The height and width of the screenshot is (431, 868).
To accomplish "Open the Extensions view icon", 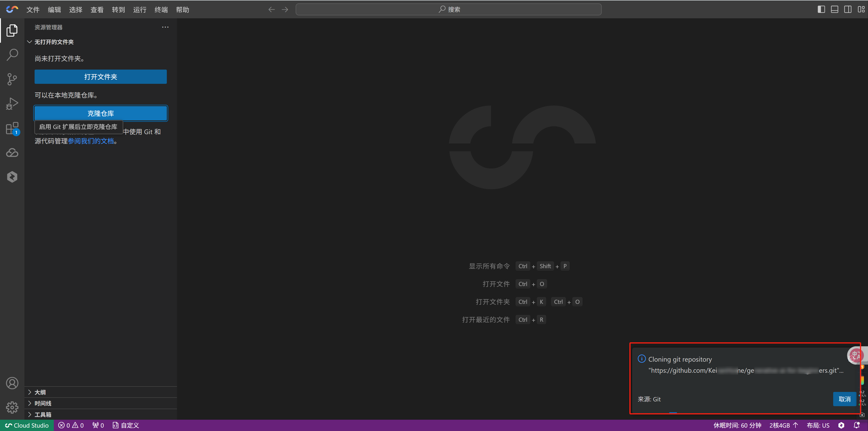I will click(12, 128).
